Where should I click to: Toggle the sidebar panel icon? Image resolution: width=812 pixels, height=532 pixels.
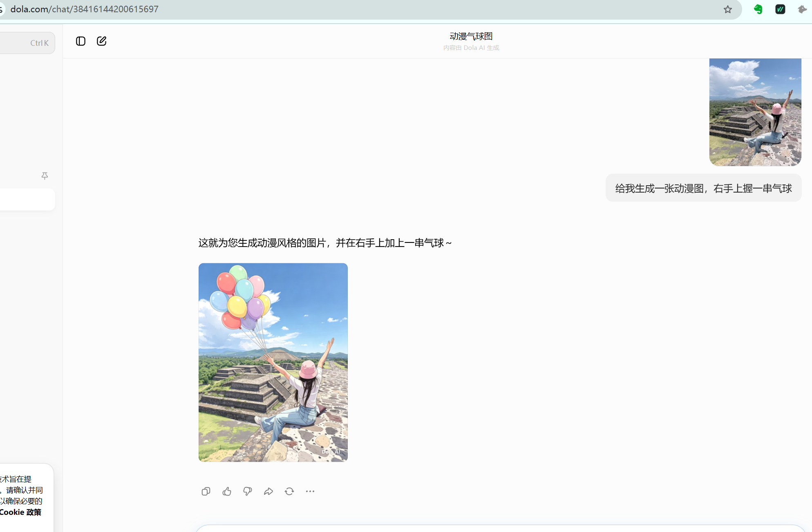pos(81,41)
